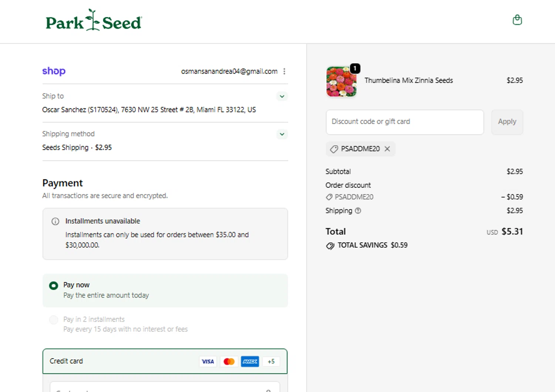This screenshot has width=555, height=392.
Task: Click the Installments unavailable info icon
Action: [x=55, y=222]
